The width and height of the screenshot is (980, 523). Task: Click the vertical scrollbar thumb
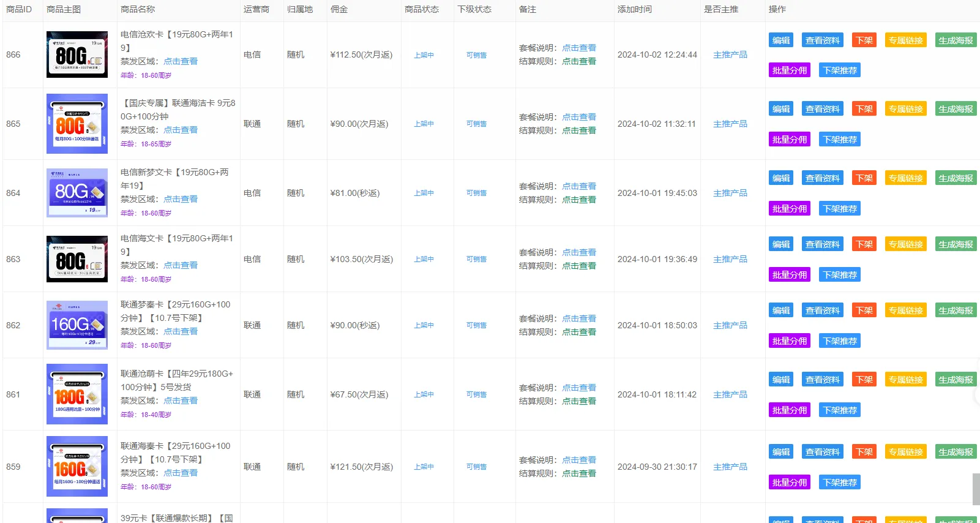(x=976, y=489)
